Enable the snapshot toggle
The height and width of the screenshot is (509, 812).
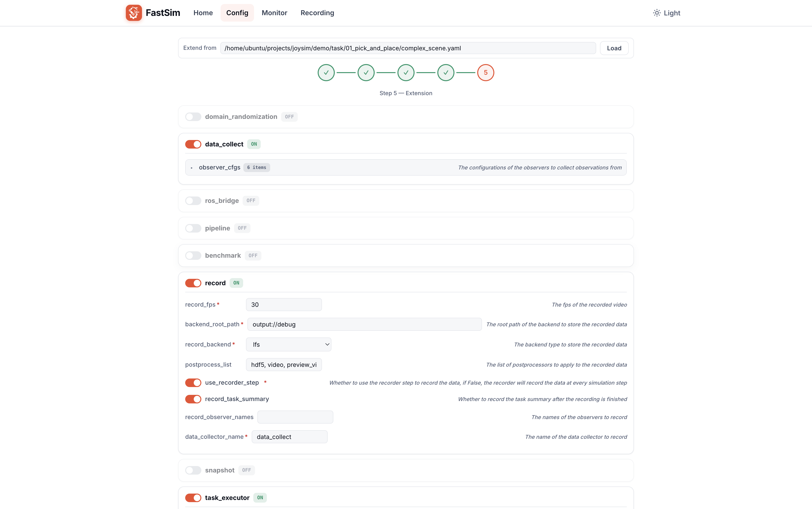[193, 470]
